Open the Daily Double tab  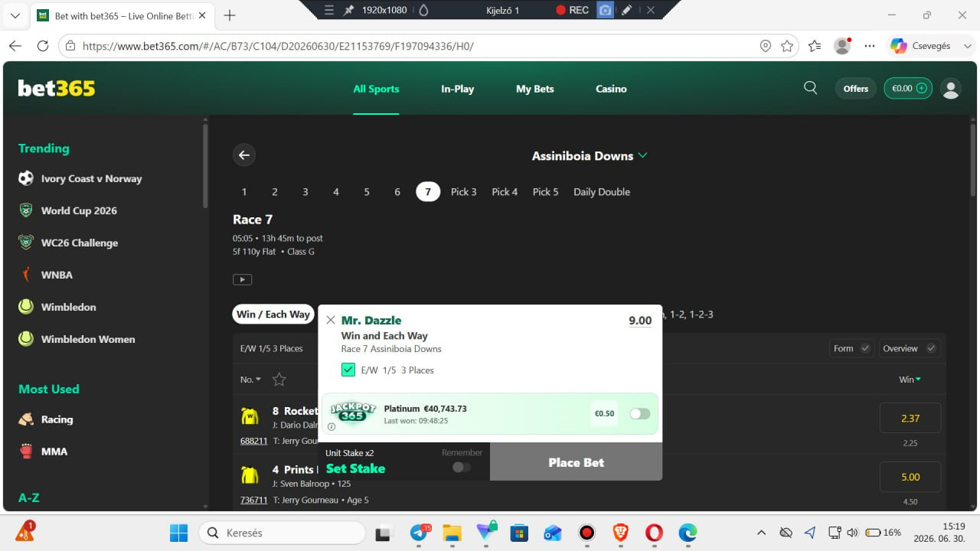coord(602,192)
